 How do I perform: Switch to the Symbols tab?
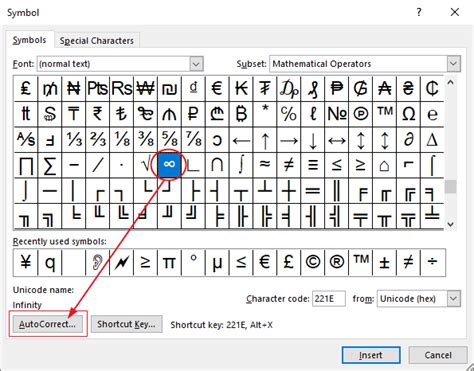click(29, 40)
